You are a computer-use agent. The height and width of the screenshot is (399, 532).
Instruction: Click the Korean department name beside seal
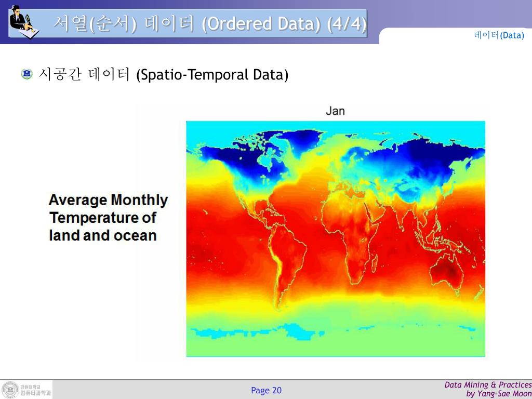36,390
